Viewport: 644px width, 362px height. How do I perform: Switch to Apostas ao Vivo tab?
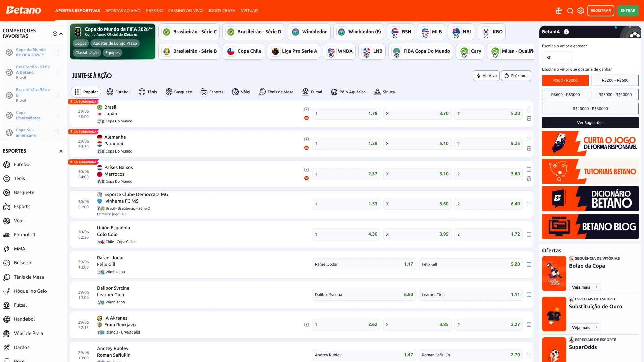[123, 11]
